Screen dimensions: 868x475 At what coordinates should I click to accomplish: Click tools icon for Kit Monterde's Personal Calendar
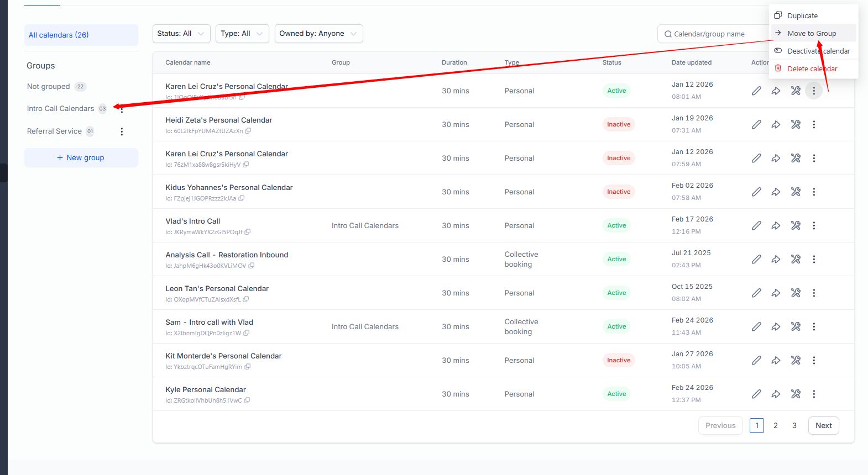pos(796,361)
